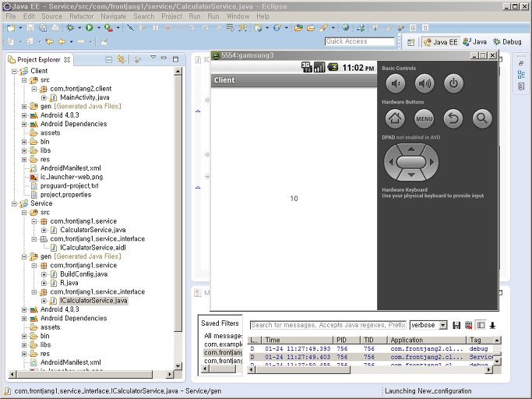
Task: Open Project Explorer View Menu triangle
Action: (x=153, y=58)
